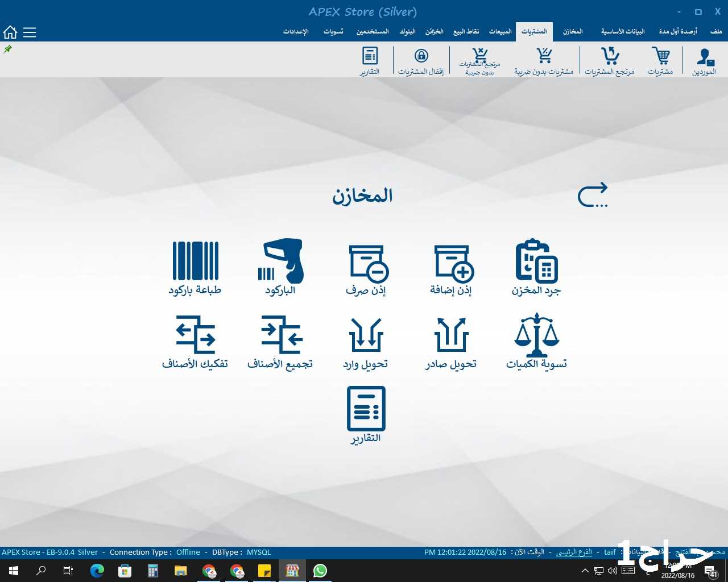Toggle the hamburger menu icon

(30, 32)
